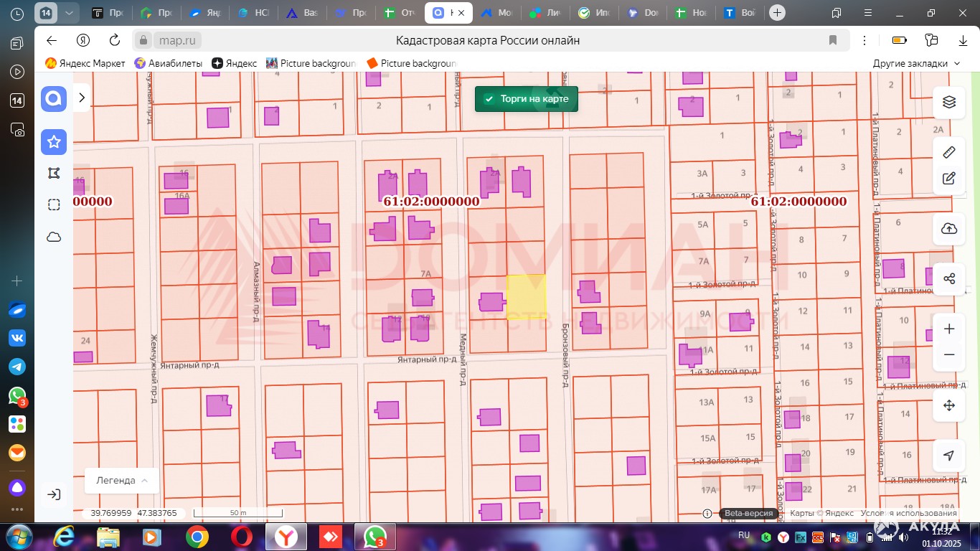Screen dimensions: 980x551
Task: Select the ruler measurement tool
Action: pyautogui.click(x=949, y=152)
